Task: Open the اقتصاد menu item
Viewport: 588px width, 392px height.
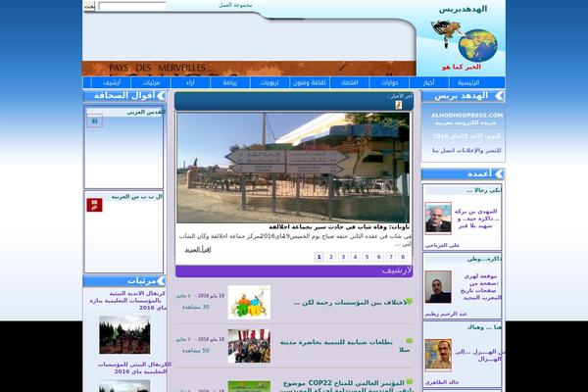Action: [350, 82]
